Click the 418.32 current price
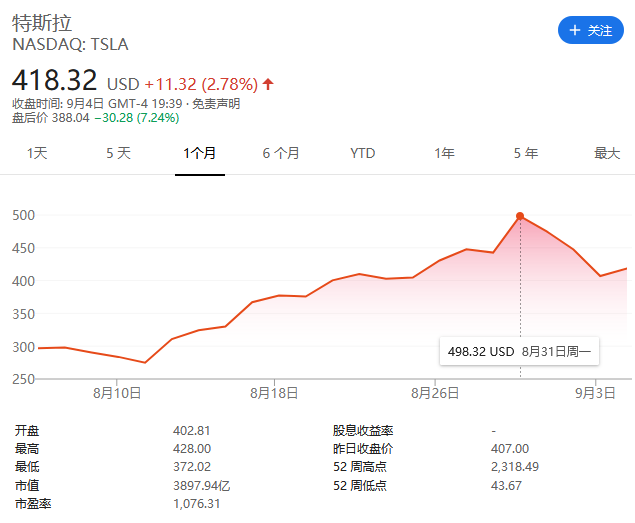The height and width of the screenshot is (523, 635). tap(56, 81)
